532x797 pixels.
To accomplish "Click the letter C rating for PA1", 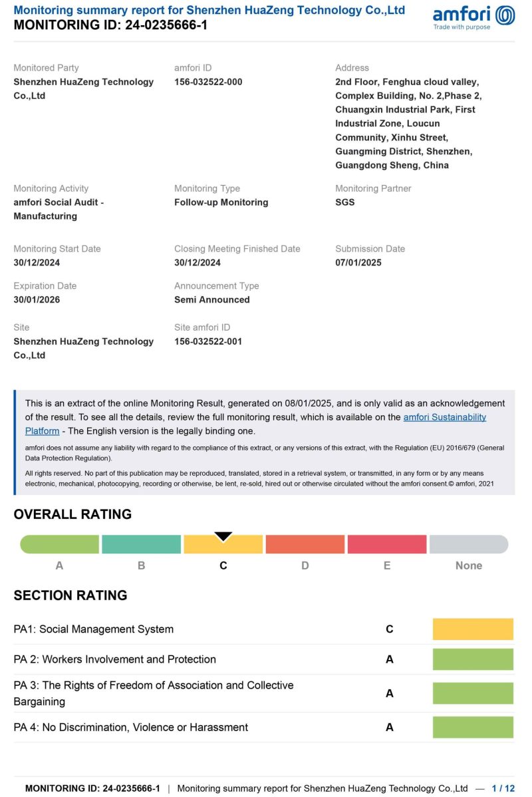I will [389, 629].
